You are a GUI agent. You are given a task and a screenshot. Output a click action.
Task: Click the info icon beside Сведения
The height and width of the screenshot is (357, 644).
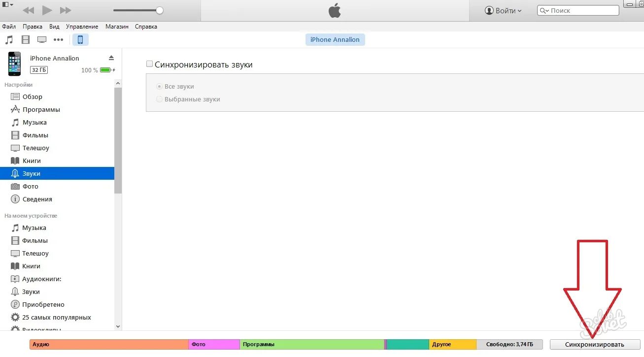coord(15,199)
